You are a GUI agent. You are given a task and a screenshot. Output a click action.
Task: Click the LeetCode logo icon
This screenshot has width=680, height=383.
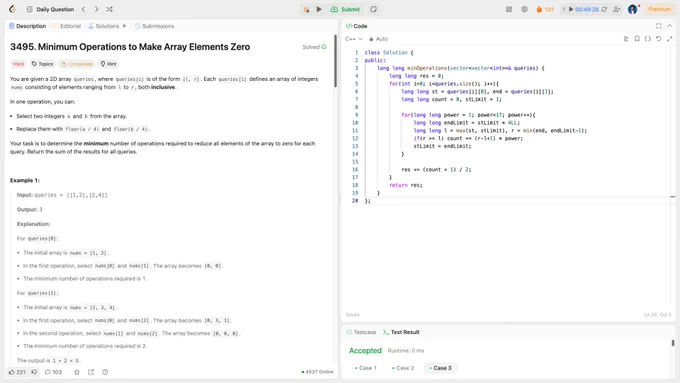pos(12,9)
